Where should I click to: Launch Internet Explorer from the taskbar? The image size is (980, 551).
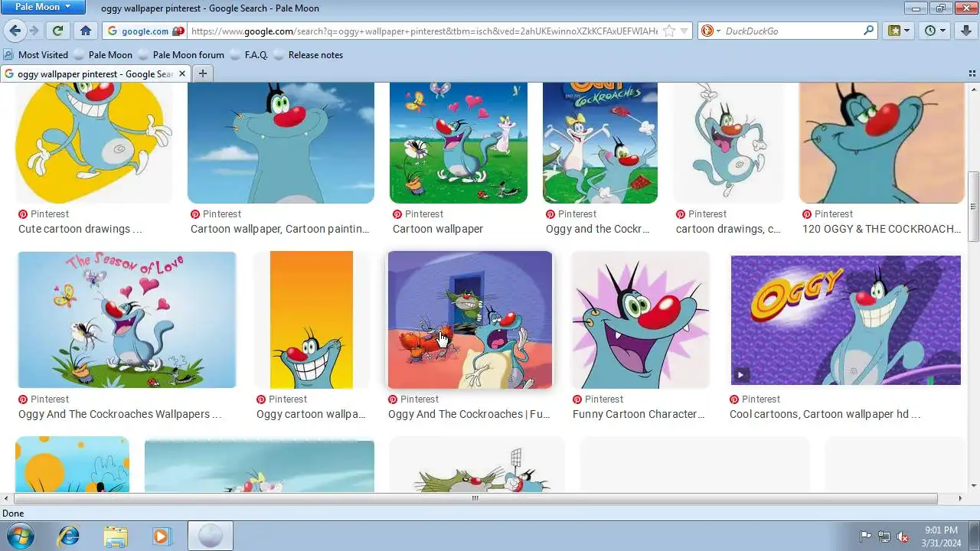click(x=69, y=536)
